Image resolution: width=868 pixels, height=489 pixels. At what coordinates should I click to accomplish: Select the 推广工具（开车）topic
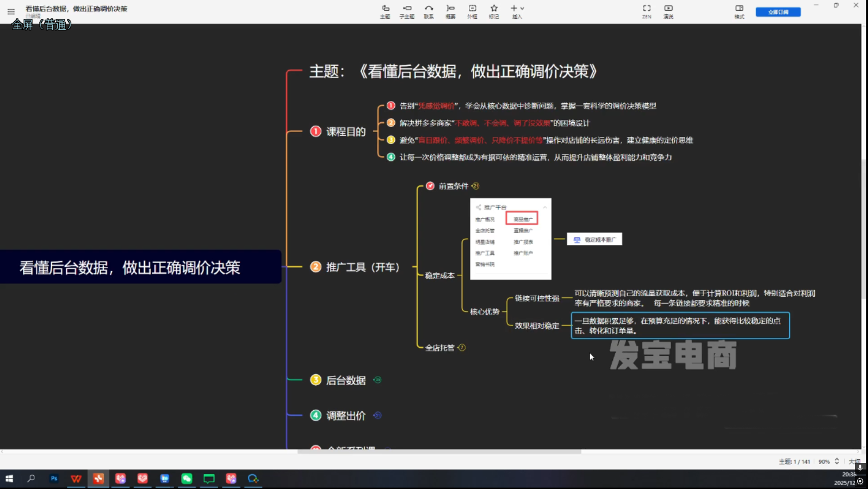[x=363, y=267]
